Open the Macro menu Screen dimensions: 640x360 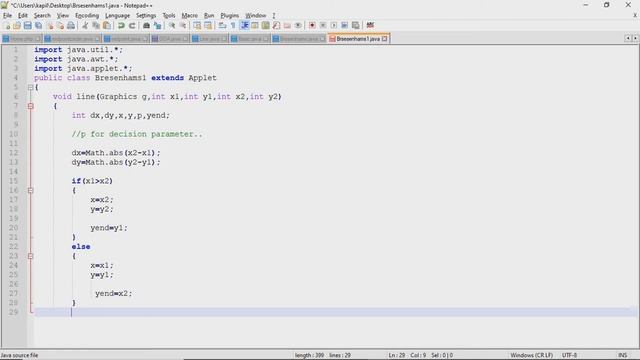(x=189, y=16)
